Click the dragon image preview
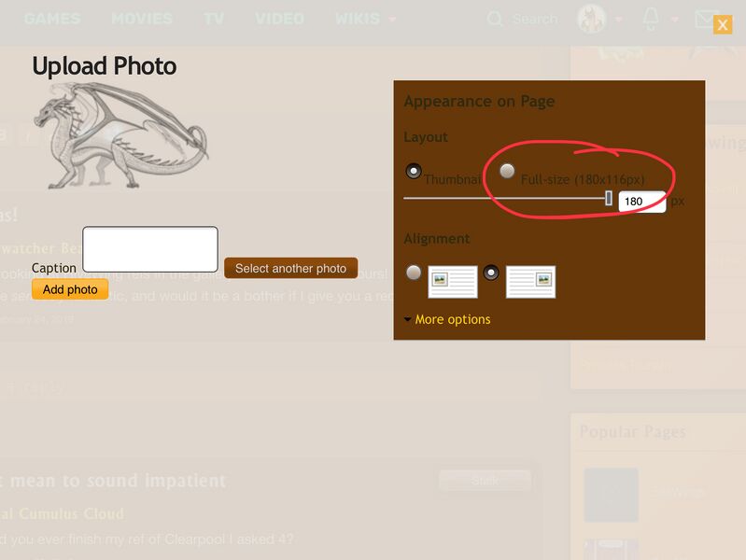The height and width of the screenshot is (560, 746). click(121, 135)
